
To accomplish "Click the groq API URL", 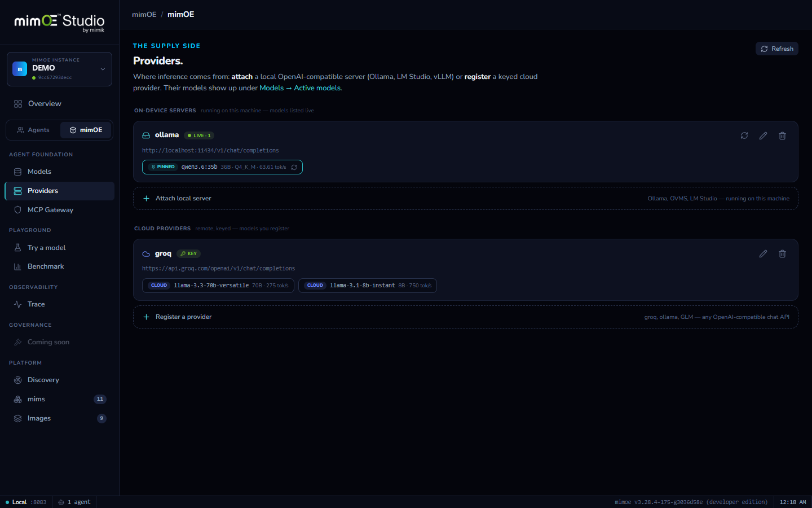I will tap(219, 269).
